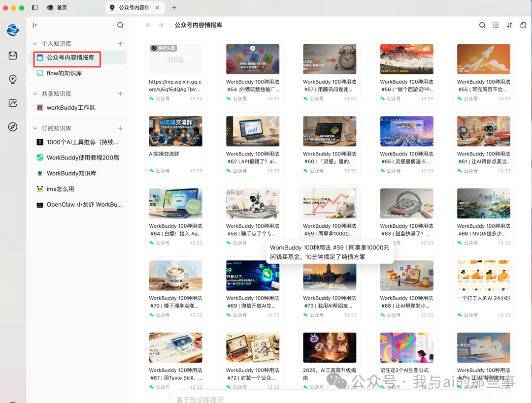
Task: Collapse the sidebar with the collapse icon
Action: click(34, 25)
